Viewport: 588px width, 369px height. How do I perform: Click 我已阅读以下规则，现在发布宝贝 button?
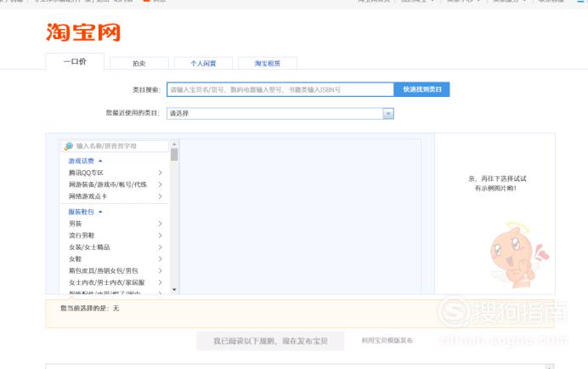pos(270,341)
